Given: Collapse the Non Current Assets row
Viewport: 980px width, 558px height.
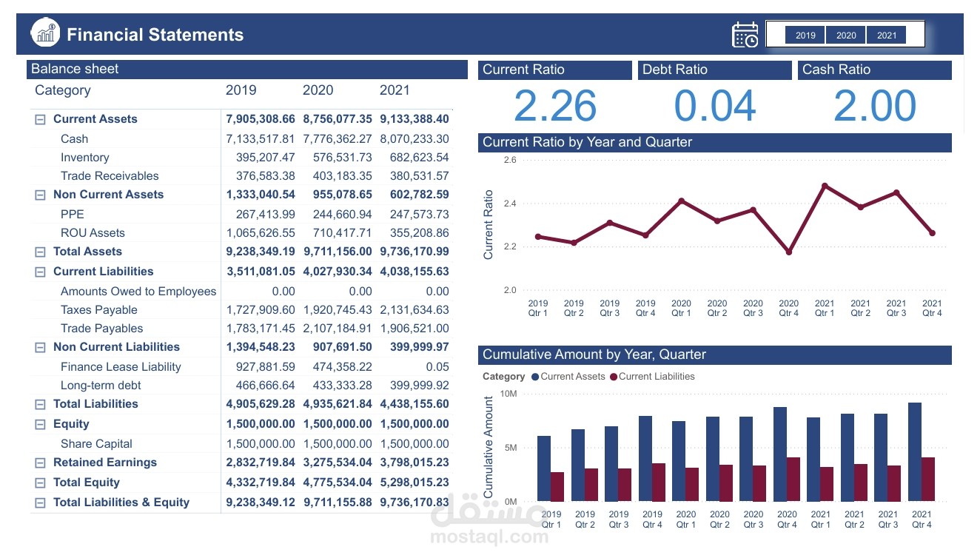Looking at the screenshot, I should [x=41, y=195].
